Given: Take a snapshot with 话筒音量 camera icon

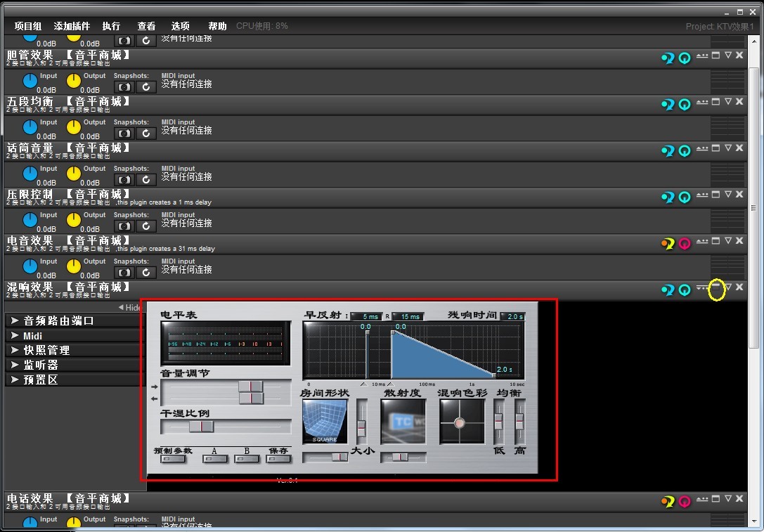Looking at the screenshot, I should pyautogui.click(x=124, y=180).
